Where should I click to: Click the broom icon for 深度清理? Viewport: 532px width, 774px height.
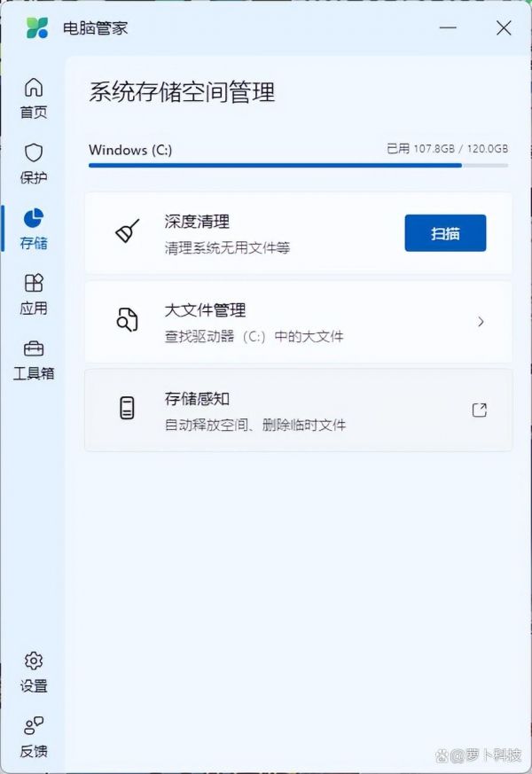pyautogui.click(x=128, y=231)
